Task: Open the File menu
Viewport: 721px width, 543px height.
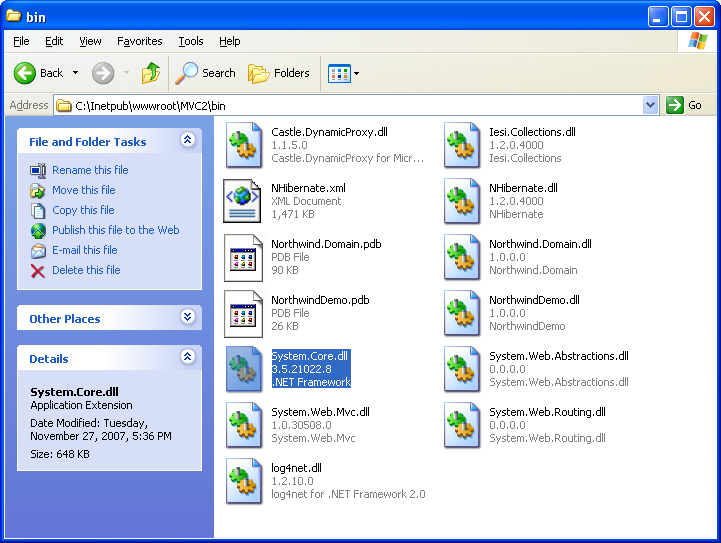Action: [21, 41]
